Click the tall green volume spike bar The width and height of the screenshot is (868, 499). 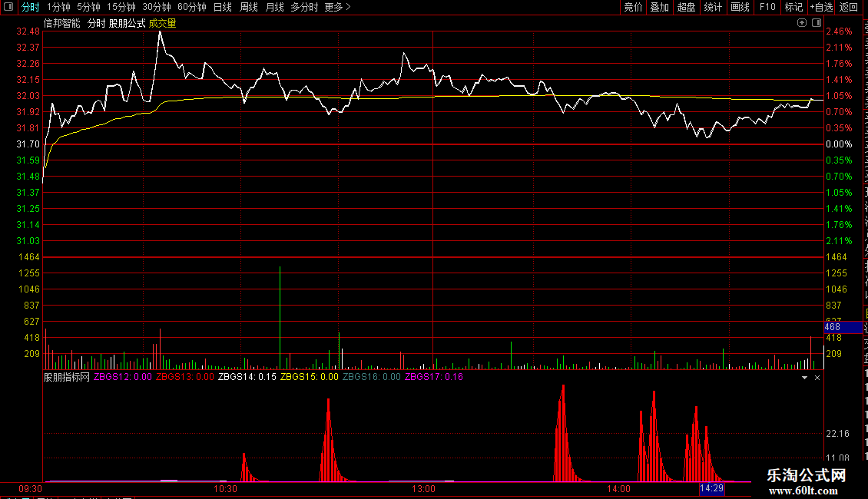[x=280, y=318]
